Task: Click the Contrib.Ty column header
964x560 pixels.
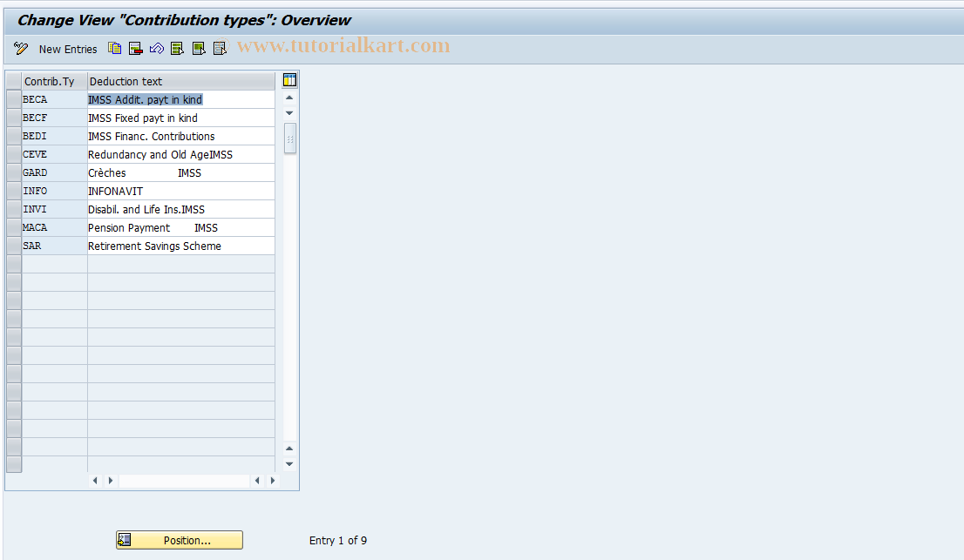Action: (55, 81)
